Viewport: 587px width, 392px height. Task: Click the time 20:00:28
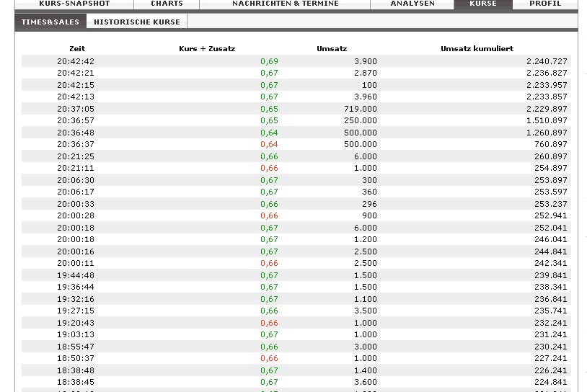click(x=76, y=215)
